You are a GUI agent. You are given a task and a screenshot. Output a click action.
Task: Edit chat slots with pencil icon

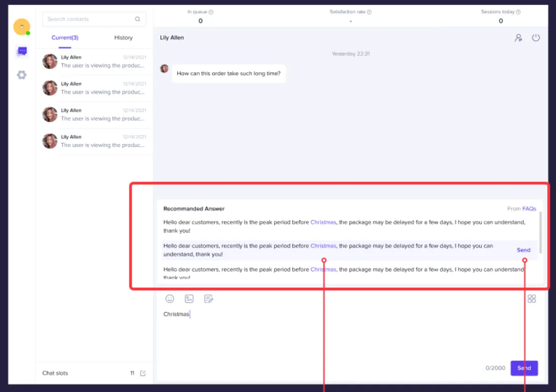[143, 373]
